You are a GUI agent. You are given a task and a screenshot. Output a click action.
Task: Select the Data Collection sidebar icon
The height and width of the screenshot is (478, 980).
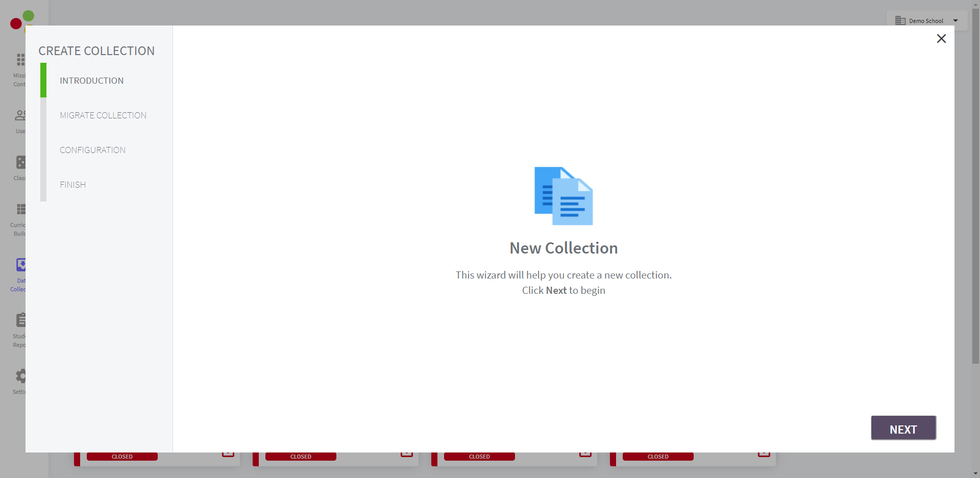[20, 265]
